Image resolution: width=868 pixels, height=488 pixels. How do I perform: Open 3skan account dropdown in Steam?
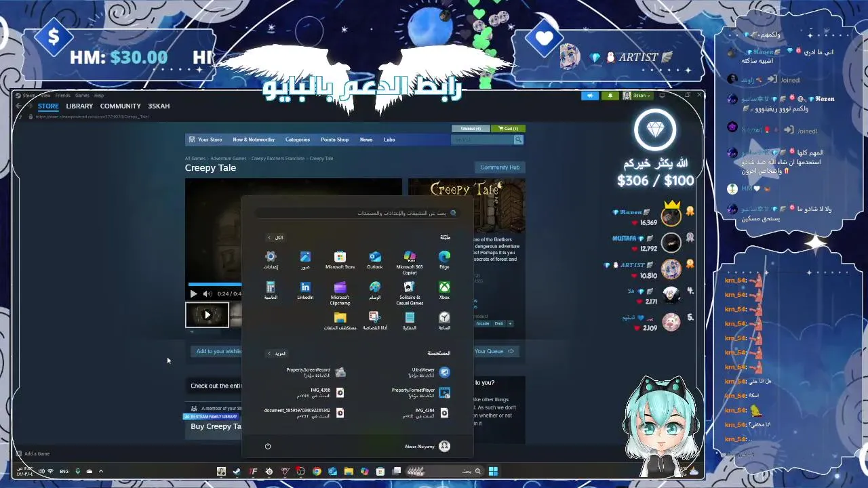637,96
